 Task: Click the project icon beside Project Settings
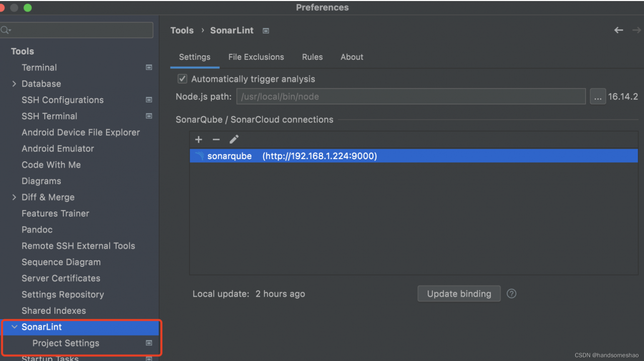point(149,343)
